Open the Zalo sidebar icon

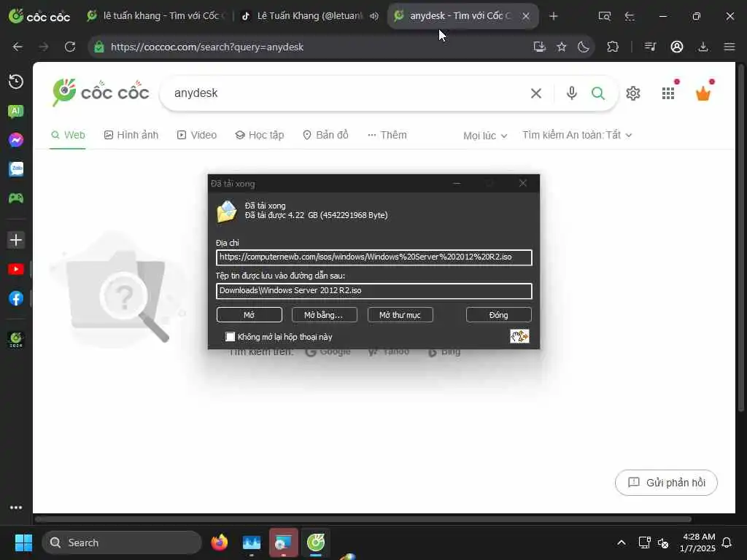click(16, 169)
